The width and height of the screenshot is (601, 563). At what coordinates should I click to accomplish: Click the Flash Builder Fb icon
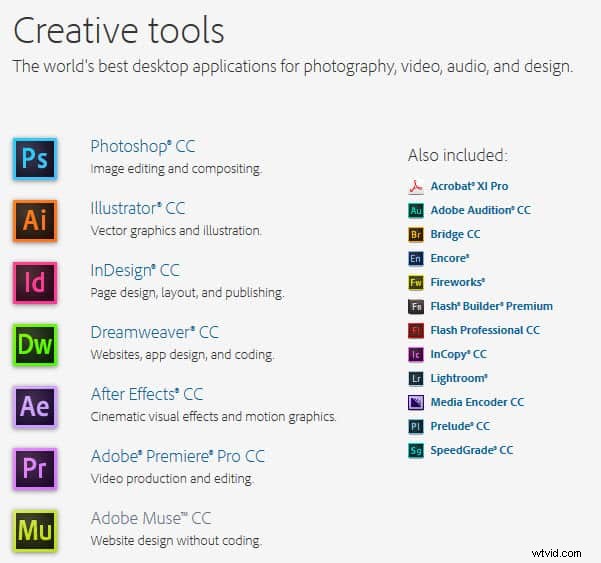tap(416, 307)
